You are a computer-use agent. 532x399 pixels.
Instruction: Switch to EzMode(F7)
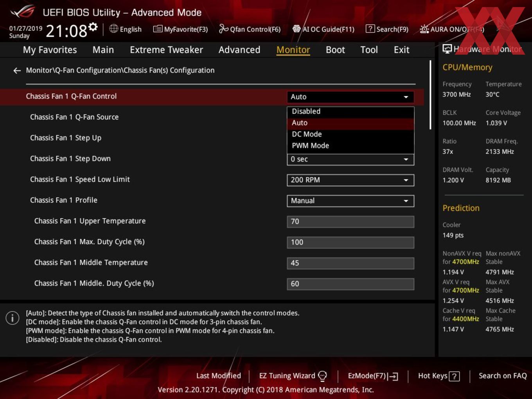coord(373,376)
